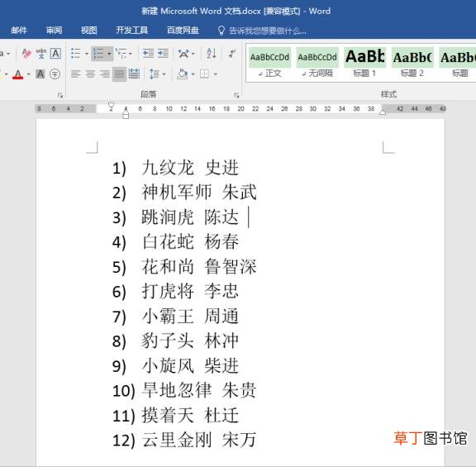
Task: Expand the line spacing dropdown arrow
Action: pyautogui.click(x=164, y=74)
